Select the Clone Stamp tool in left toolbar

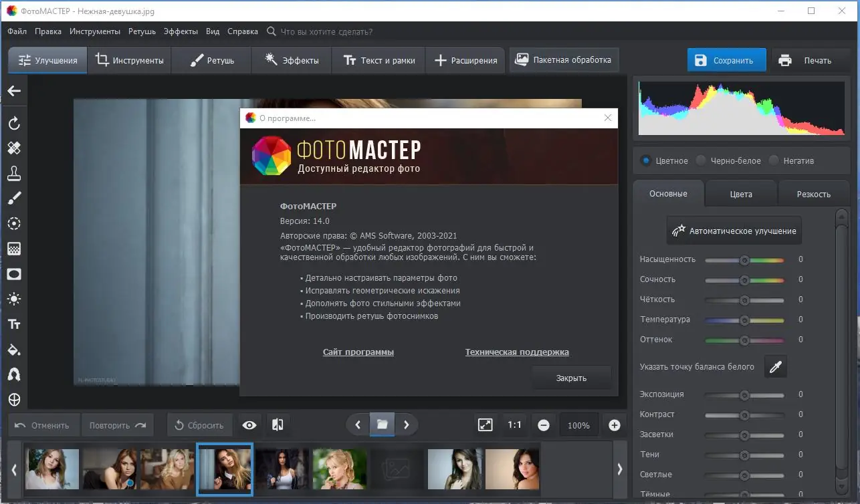[x=14, y=172]
